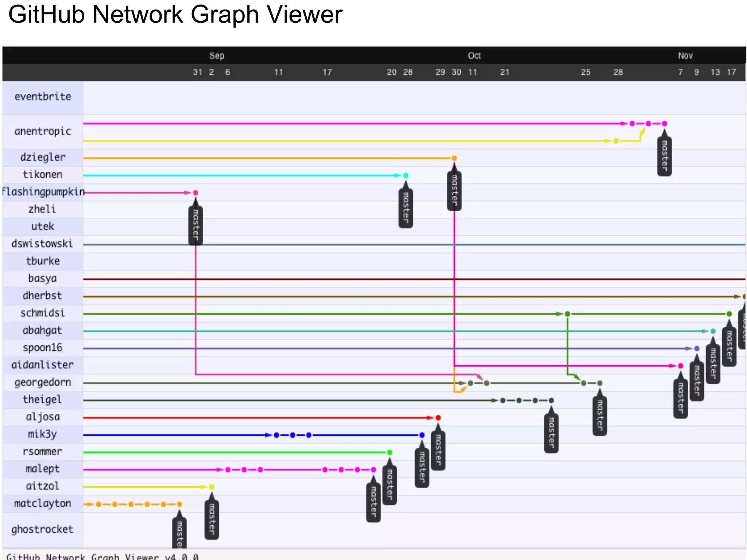Select the matclayton user row label
The height and width of the screenshot is (560, 747).
tap(43, 504)
